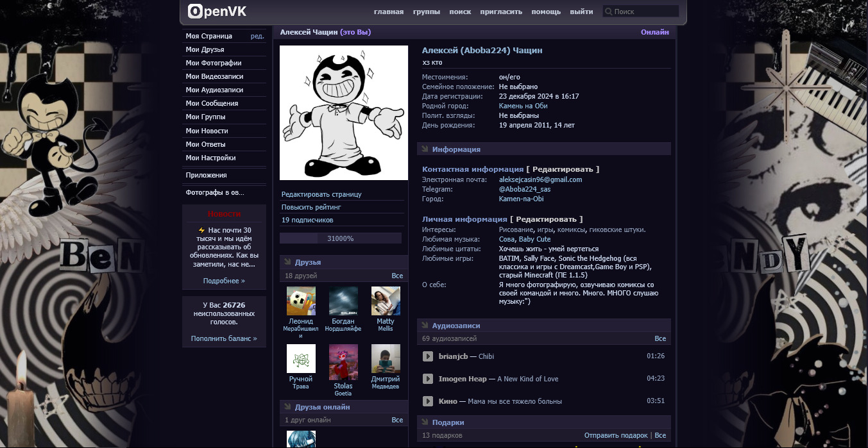
Task: Collapse the Друзья онлайн section arrow
Action: tap(287, 407)
